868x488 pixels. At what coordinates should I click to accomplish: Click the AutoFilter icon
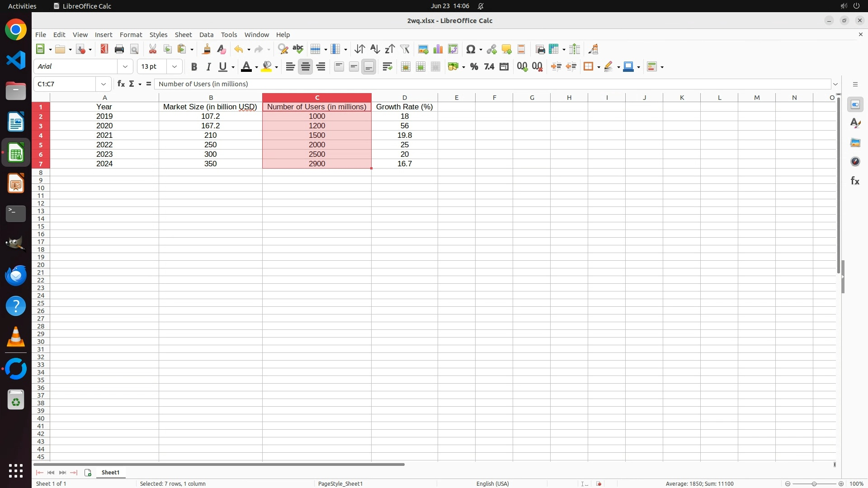[x=405, y=49]
